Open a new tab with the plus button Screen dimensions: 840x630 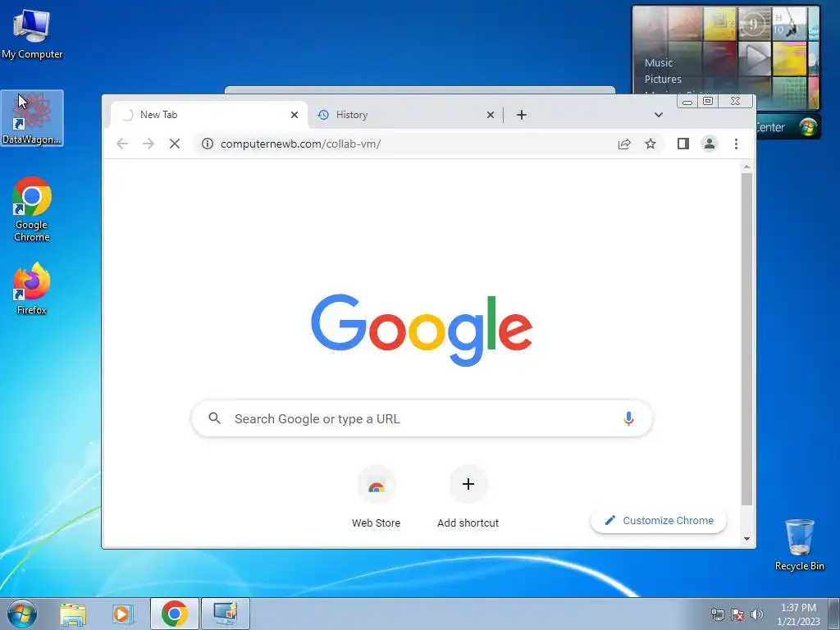pos(521,115)
